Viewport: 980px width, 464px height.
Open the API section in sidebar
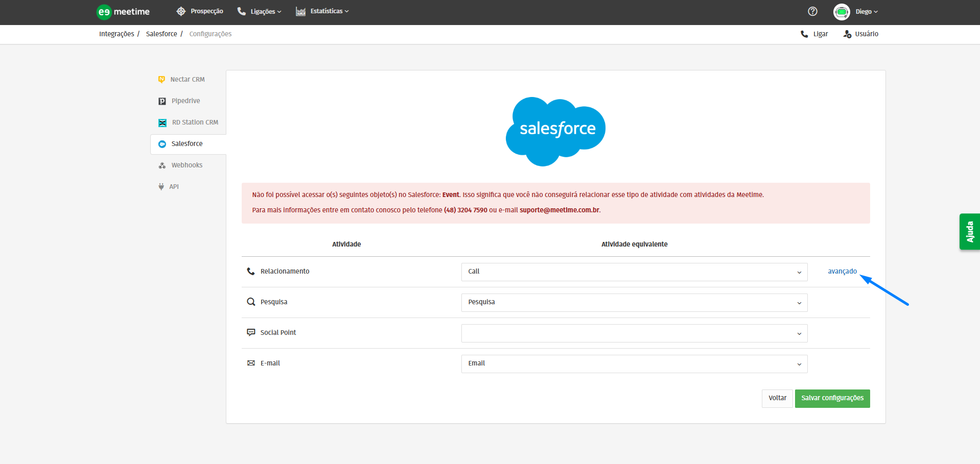[x=174, y=187]
